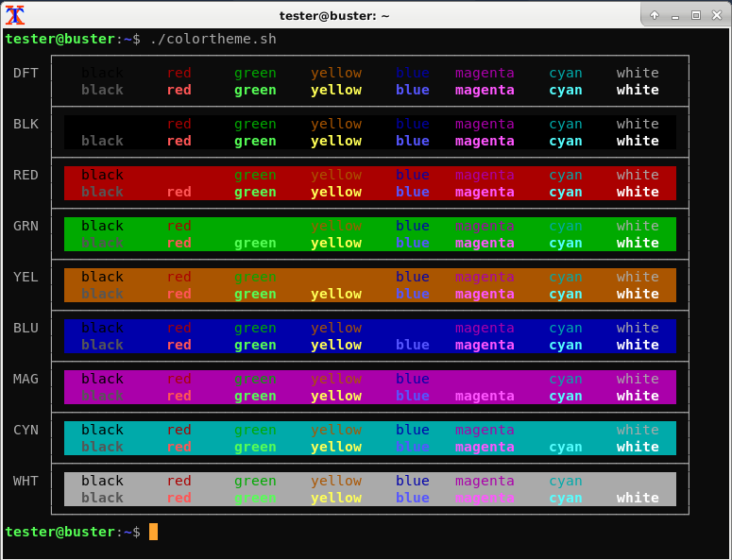Close the tester@buster terminal window
732x560 pixels.
716,15
